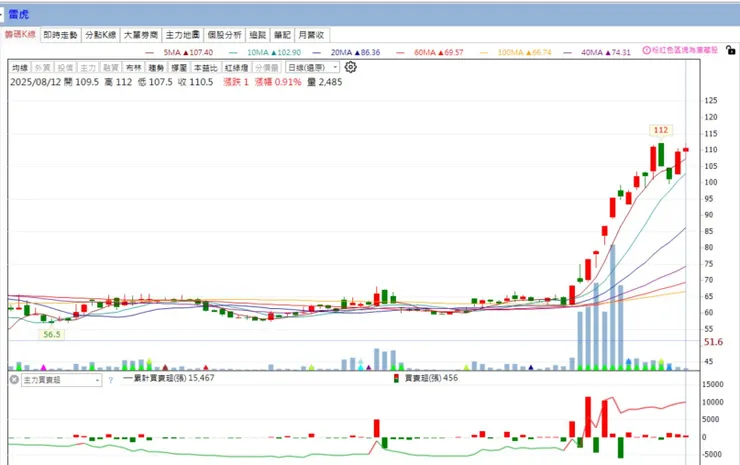Screen dimensions: 740x465
Task: Toggle the 紅綠燈 overlay button
Action: pyautogui.click(x=236, y=68)
